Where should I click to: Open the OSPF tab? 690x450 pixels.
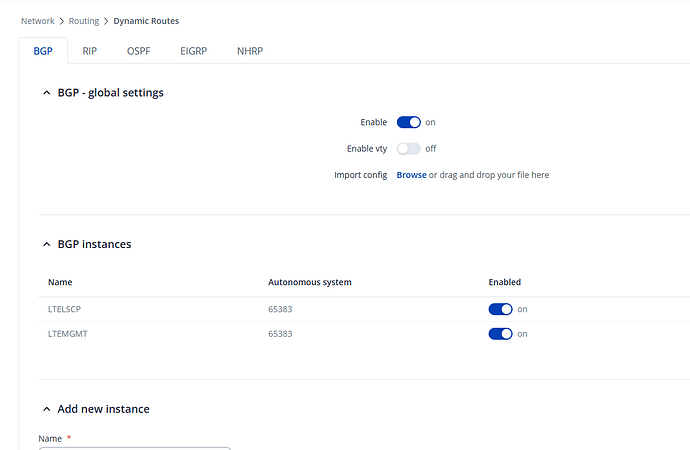pyautogui.click(x=139, y=50)
